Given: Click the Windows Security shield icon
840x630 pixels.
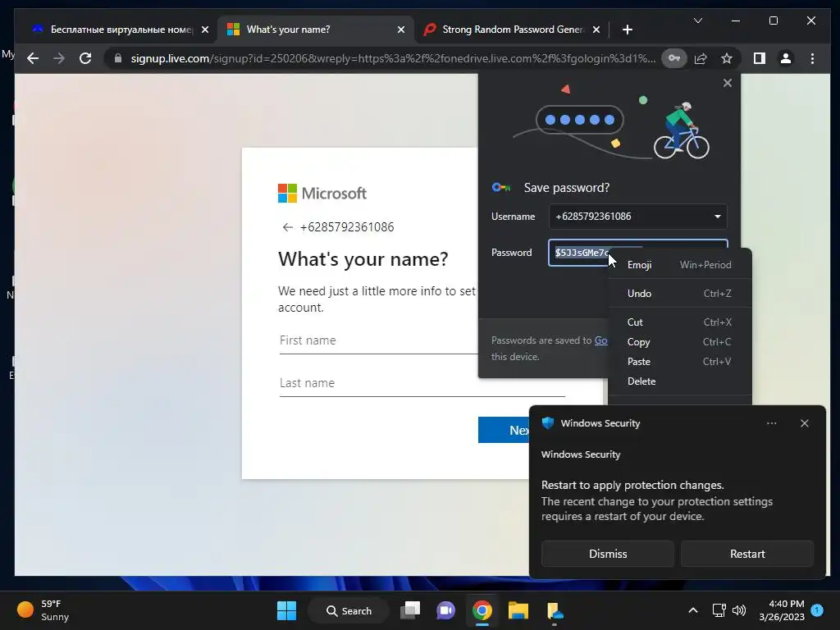Looking at the screenshot, I should (547, 423).
